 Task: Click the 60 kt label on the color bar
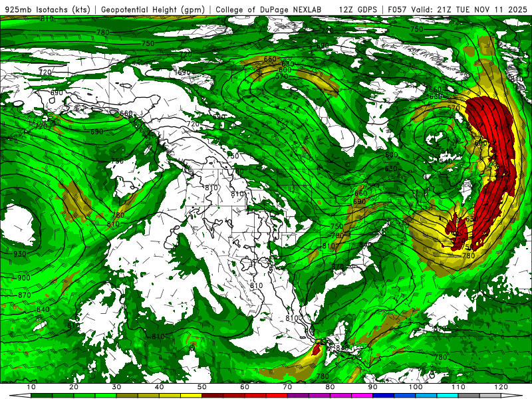tap(245, 387)
